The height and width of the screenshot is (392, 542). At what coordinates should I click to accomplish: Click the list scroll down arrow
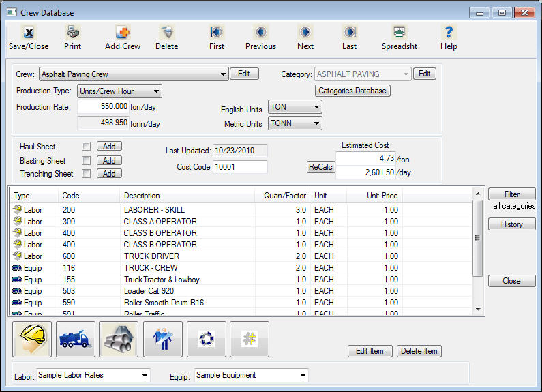(x=478, y=309)
